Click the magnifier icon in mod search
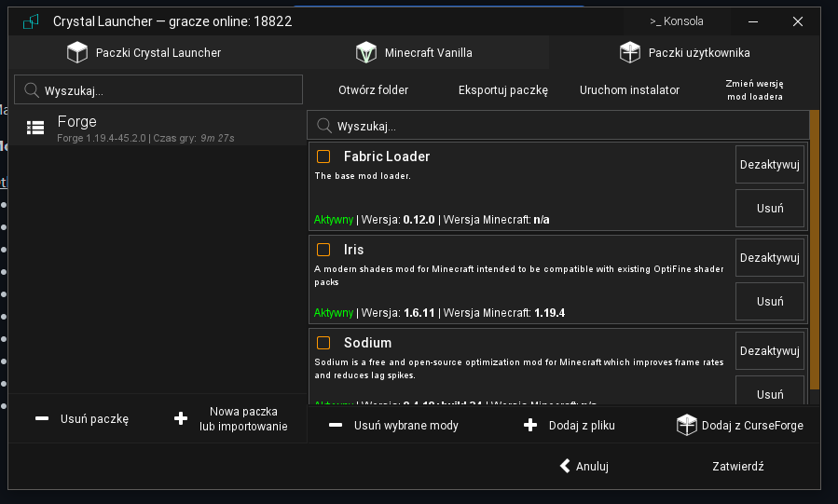838x504 pixels. coord(324,126)
